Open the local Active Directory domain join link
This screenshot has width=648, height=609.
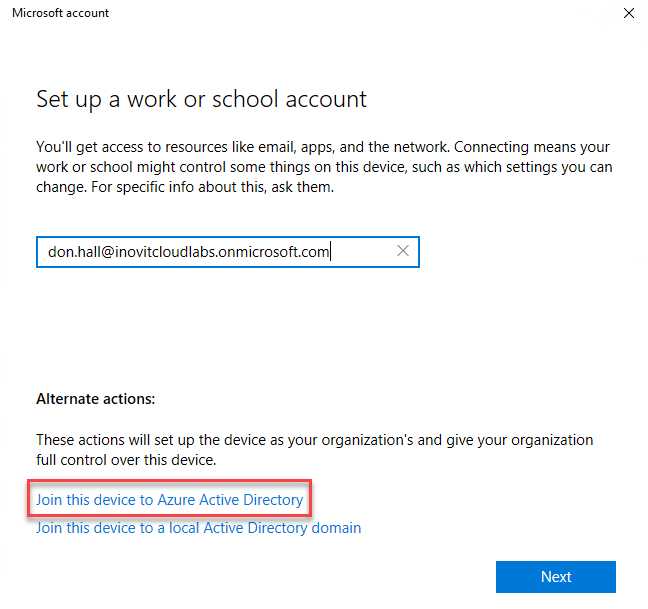(198, 528)
